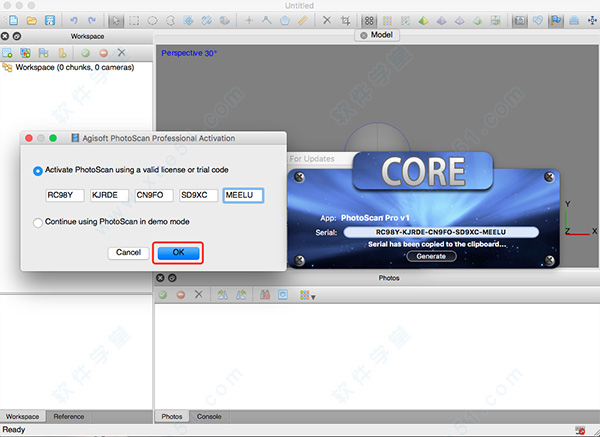
Task: Click OK in the Activation dialog
Action: tap(178, 253)
